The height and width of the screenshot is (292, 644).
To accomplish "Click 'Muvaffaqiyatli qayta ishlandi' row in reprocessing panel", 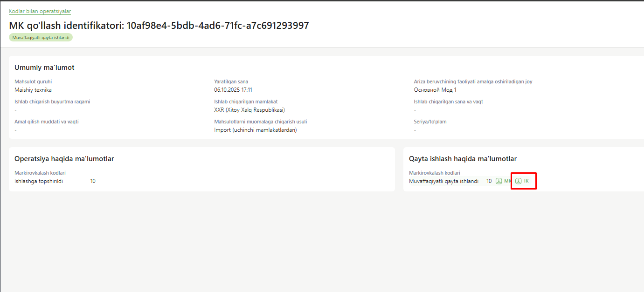I will (x=443, y=181).
